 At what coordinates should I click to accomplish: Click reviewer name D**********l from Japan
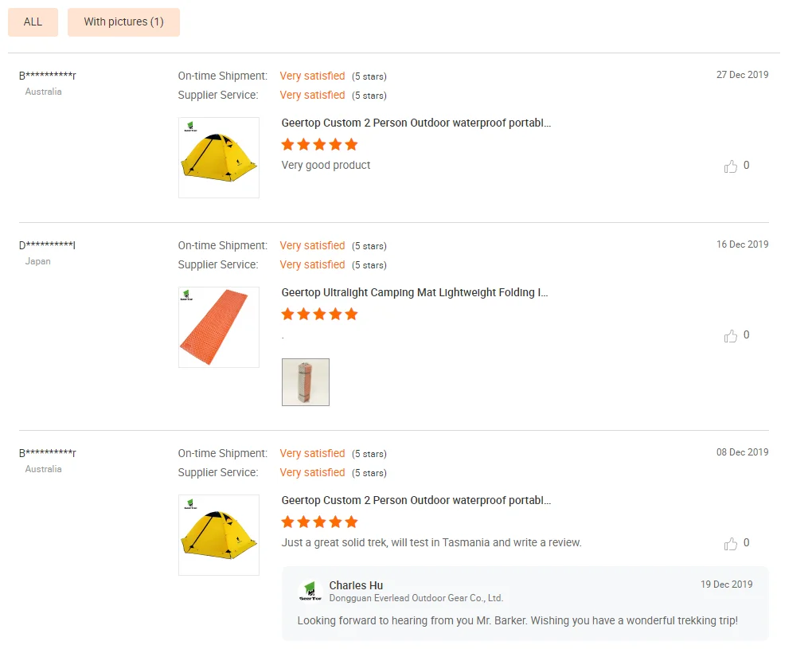tap(47, 245)
